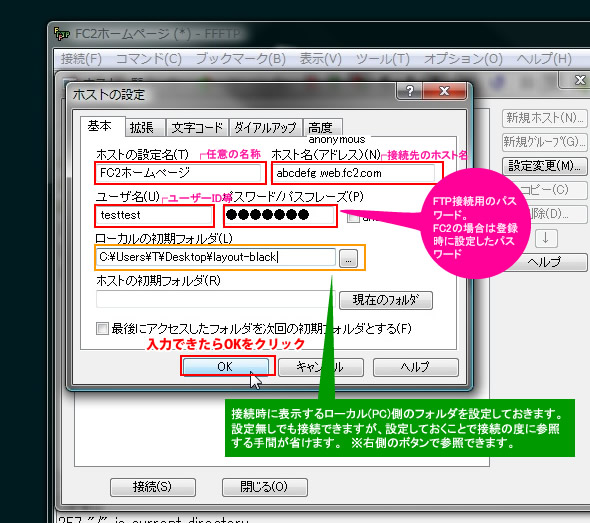Open the ブックマーク(B) menu

[241, 59]
